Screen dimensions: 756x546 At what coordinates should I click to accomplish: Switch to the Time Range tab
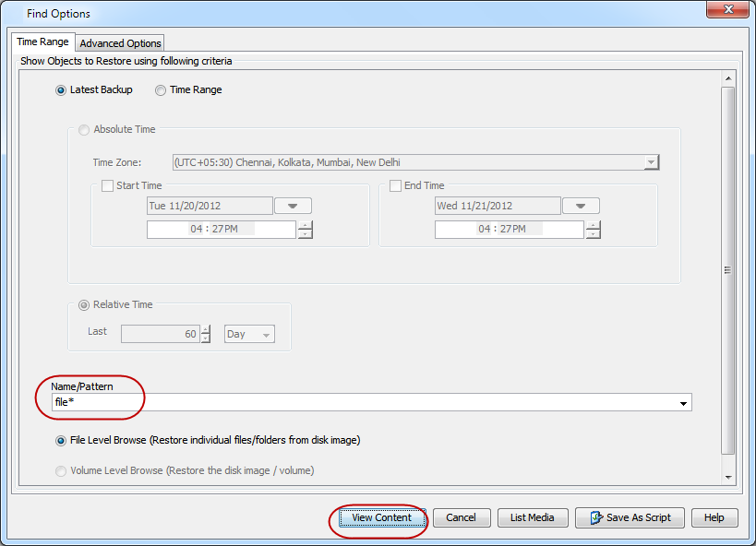coord(42,42)
